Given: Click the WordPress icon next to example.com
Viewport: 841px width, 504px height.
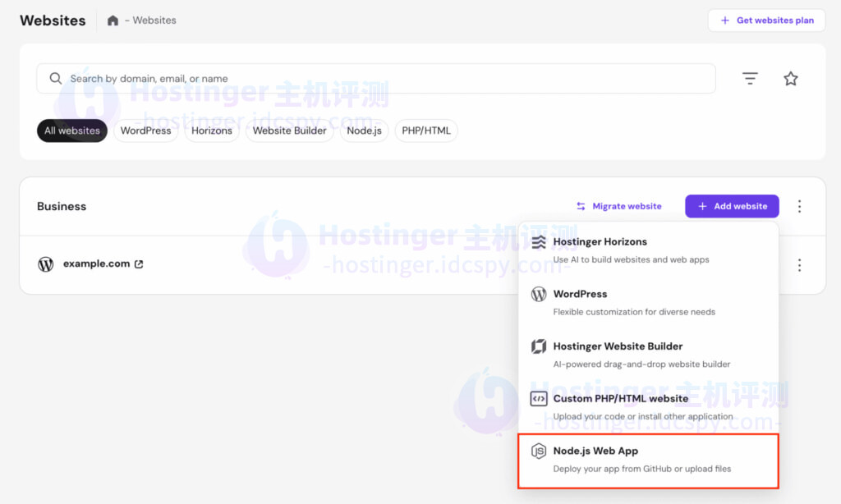Looking at the screenshot, I should (45, 264).
